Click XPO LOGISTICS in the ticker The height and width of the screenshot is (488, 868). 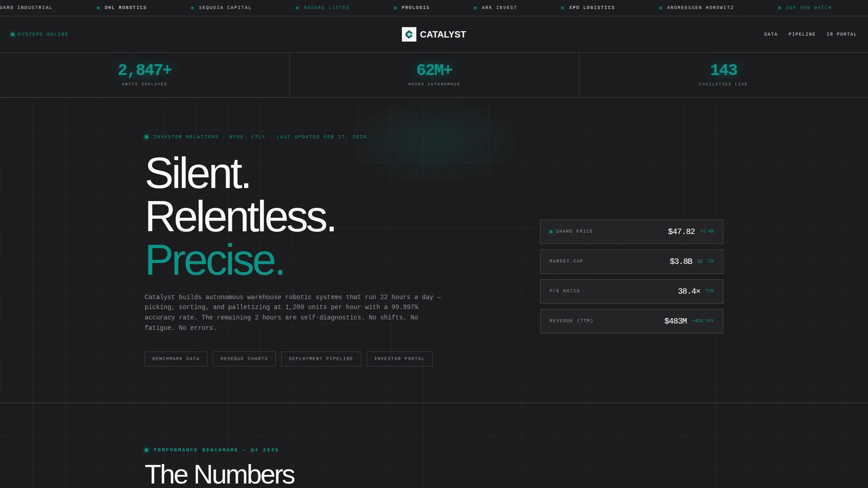592,8
